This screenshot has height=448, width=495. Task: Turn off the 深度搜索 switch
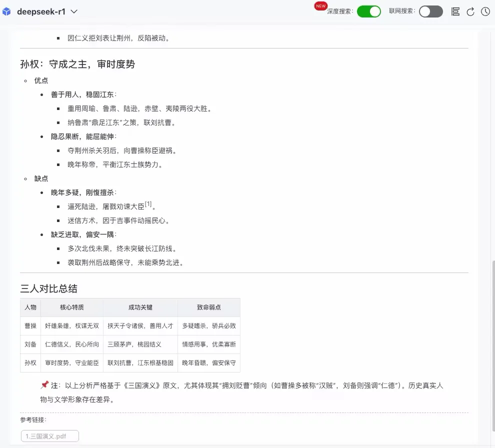pos(368,11)
